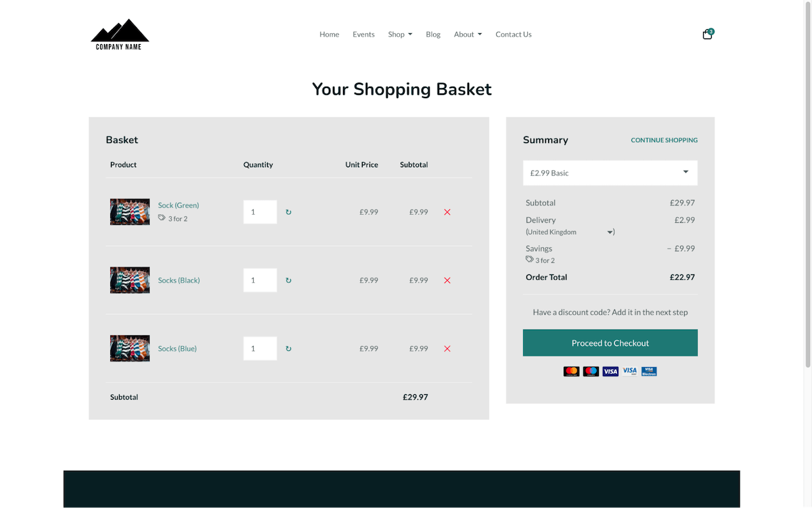Open the '£2.99 Basic' delivery option selector
The image size is (812, 508).
coord(610,173)
